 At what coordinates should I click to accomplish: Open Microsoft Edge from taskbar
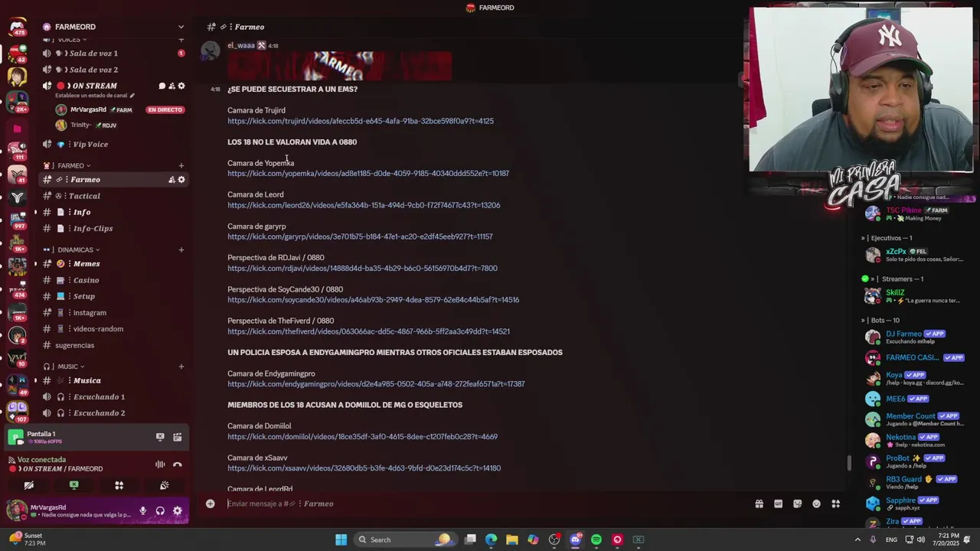click(491, 540)
